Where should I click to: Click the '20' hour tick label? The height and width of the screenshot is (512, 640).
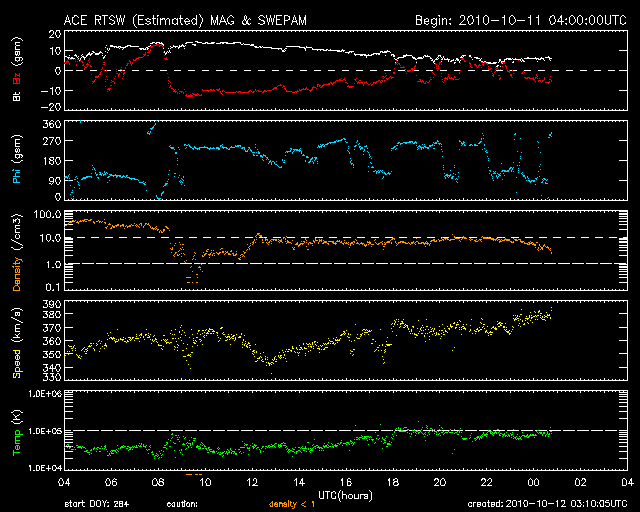(440, 482)
